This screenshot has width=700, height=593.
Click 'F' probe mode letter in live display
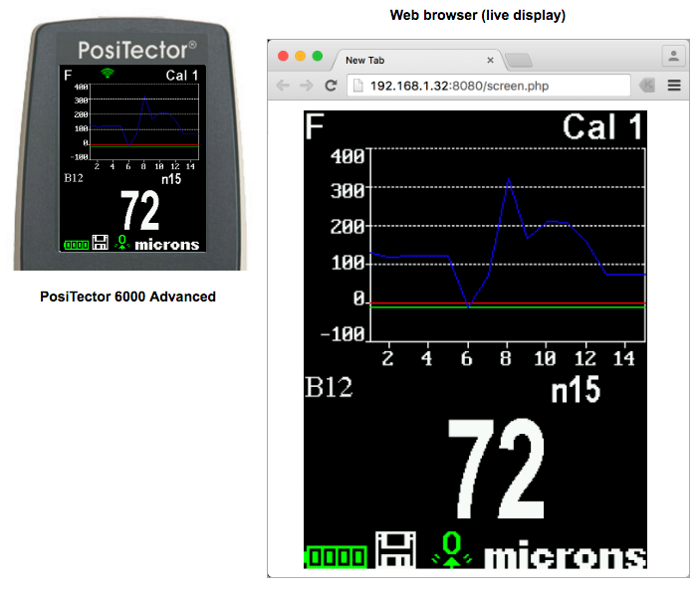[315, 126]
